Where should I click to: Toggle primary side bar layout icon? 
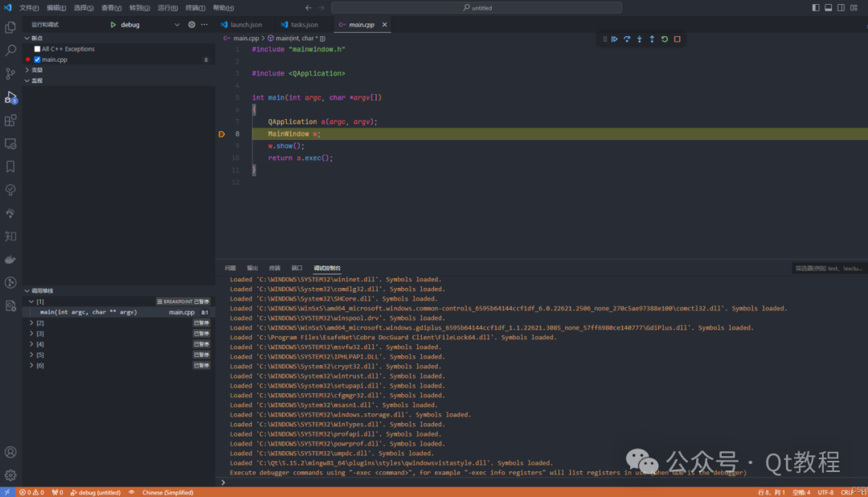[x=816, y=8]
